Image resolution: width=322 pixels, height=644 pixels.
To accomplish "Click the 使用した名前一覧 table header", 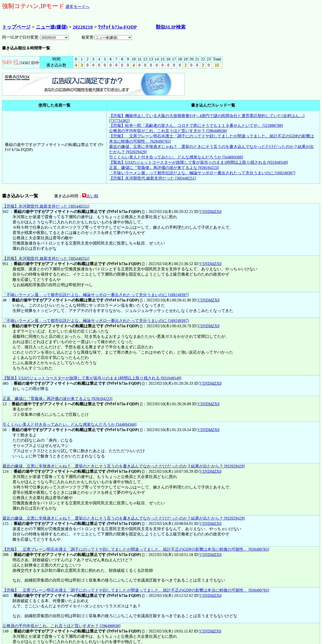I will 54,105.
